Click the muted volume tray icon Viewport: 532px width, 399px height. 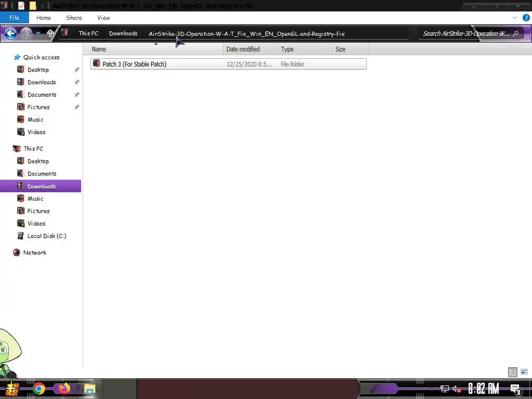coord(457,389)
